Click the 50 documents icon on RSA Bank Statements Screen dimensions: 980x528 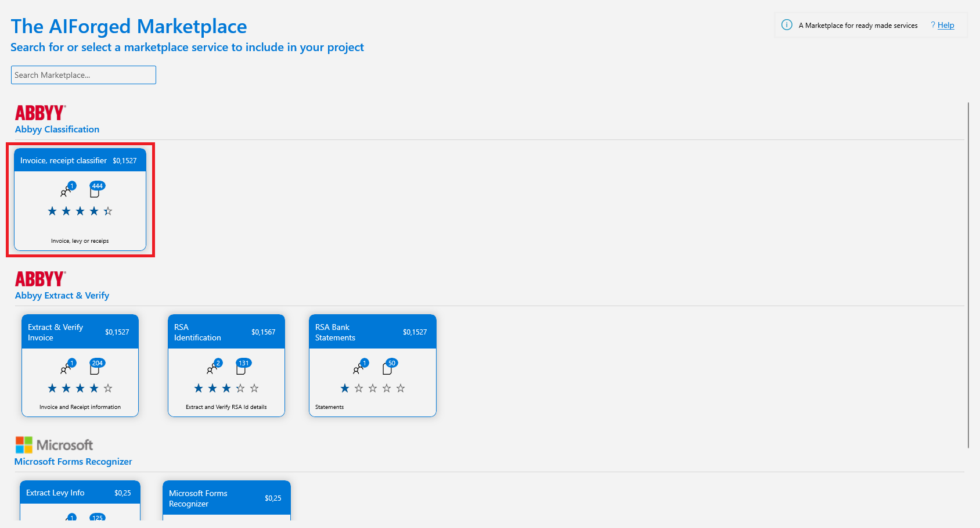coord(390,367)
